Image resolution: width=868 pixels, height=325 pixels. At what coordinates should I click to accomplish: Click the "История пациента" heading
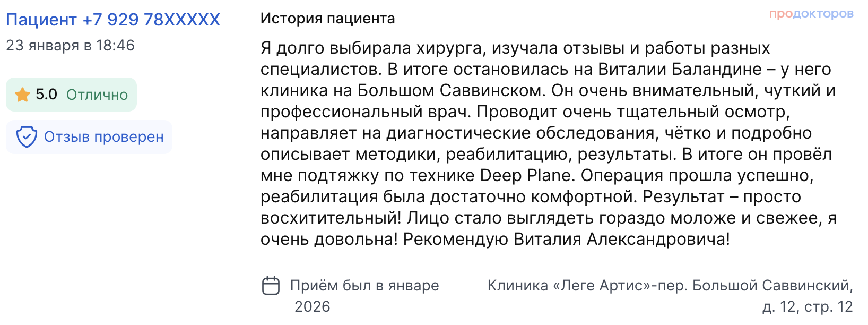pos(327,19)
